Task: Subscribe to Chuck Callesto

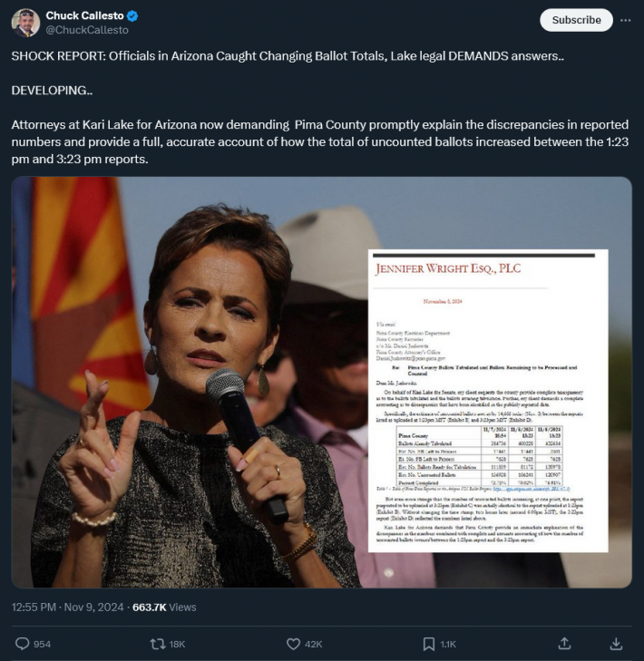Action: [576, 20]
